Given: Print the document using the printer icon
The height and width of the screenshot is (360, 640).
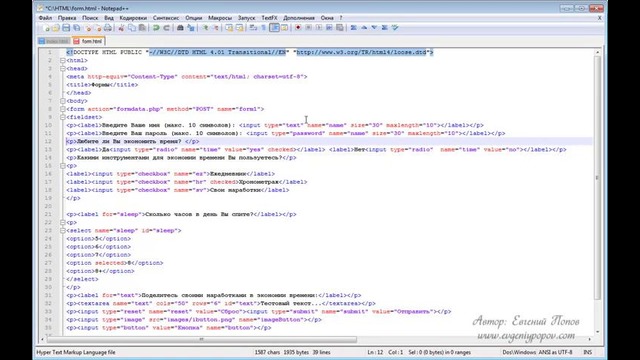Looking at the screenshot, I should (107, 28).
